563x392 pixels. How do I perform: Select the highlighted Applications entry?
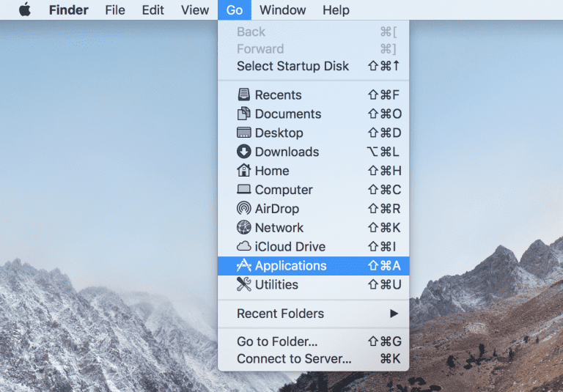coord(313,266)
